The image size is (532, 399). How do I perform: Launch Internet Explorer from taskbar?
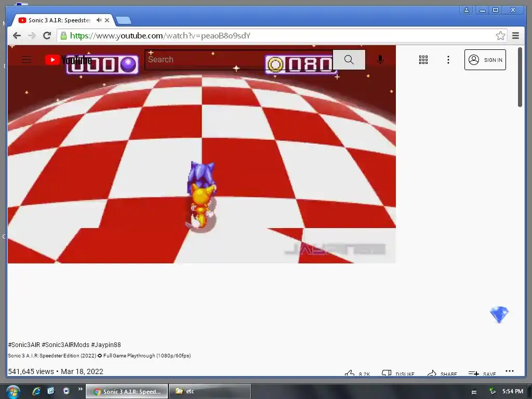pos(36,391)
